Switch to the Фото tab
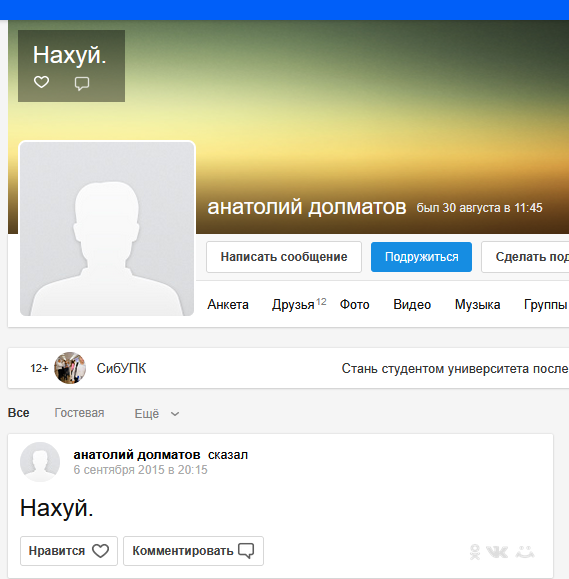This screenshot has height=579, width=569. click(354, 305)
